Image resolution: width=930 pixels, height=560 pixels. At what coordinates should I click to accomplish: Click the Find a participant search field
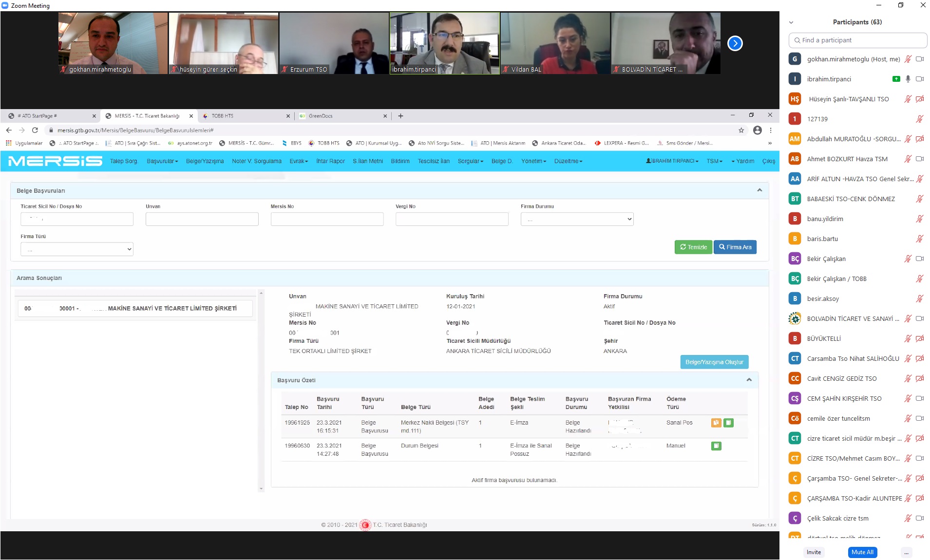pos(857,40)
